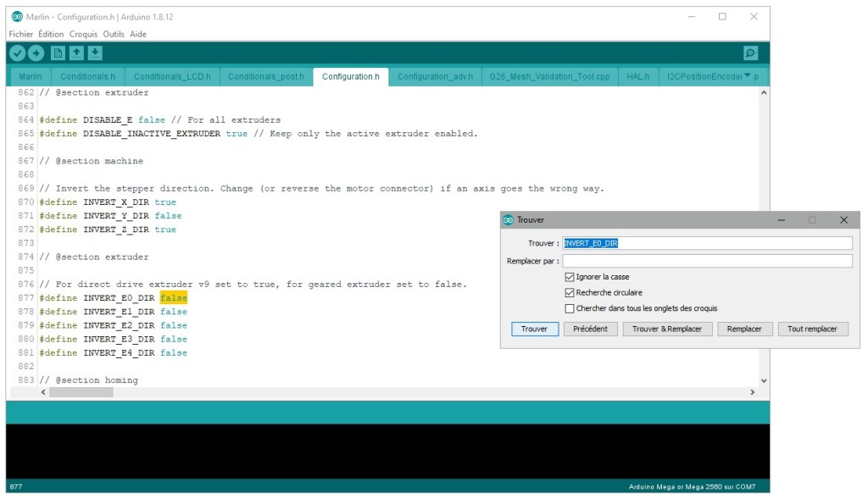Save the sketch with the Save icon
868x498 pixels.
[94, 52]
